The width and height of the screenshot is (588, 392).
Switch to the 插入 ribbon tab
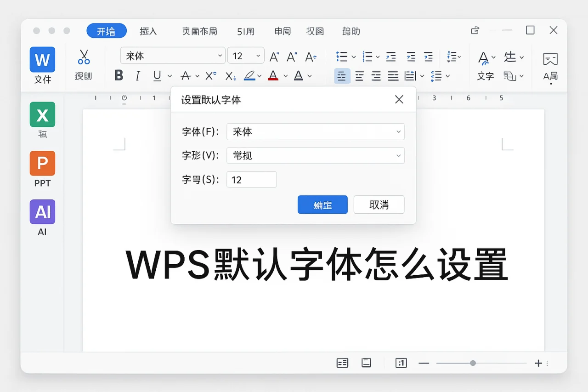pyautogui.click(x=148, y=31)
